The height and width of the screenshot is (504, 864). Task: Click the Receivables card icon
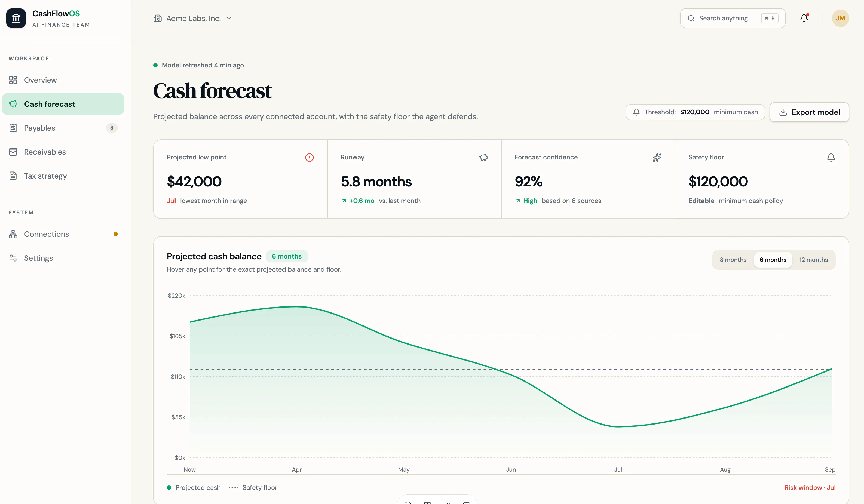tap(13, 152)
